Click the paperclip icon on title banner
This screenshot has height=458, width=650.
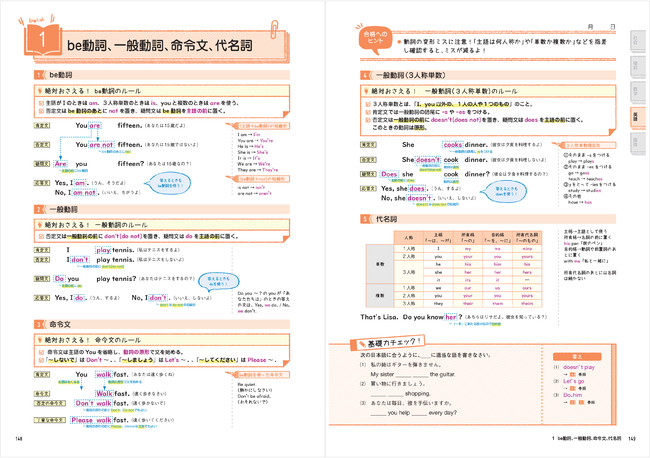pyautogui.click(x=274, y=29)
